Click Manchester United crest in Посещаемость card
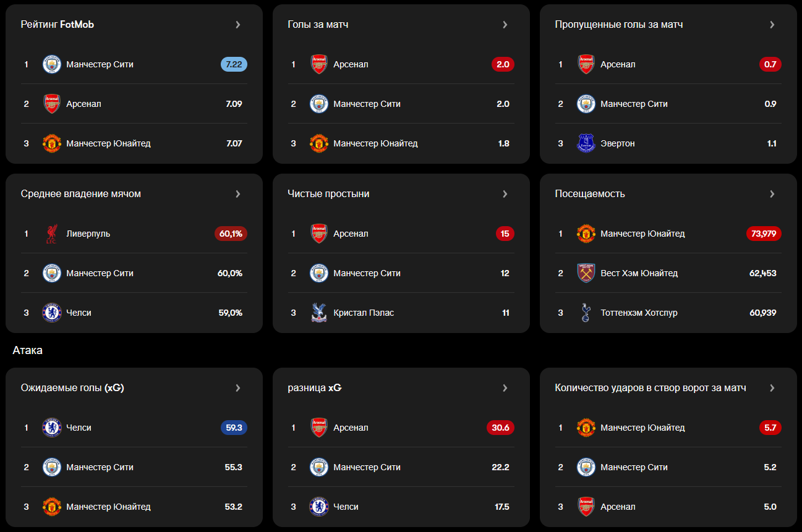The width and height of the screenshot is (802, 532). point(586,234)
